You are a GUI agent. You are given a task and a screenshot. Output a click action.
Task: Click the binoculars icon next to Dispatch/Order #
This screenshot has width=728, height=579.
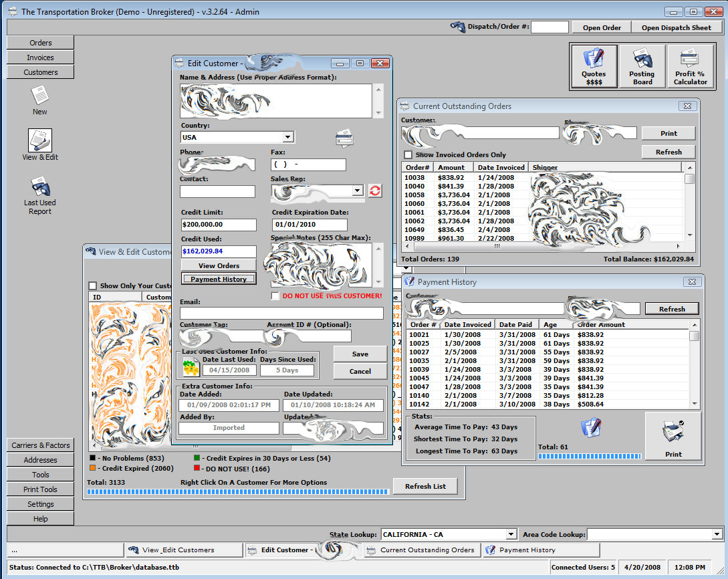(x=458, y=27)
